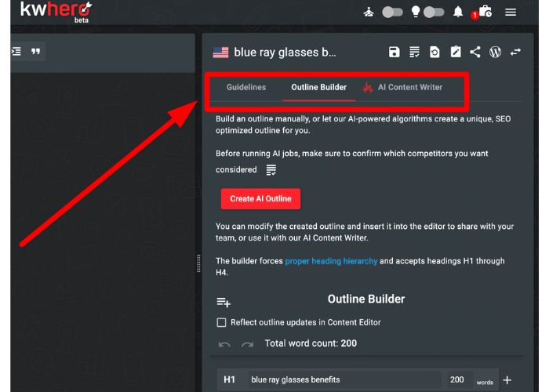This screenshot has width=549, height=392.
Task: Switch to the Guidelines tab
Action: tap(246, 87)
